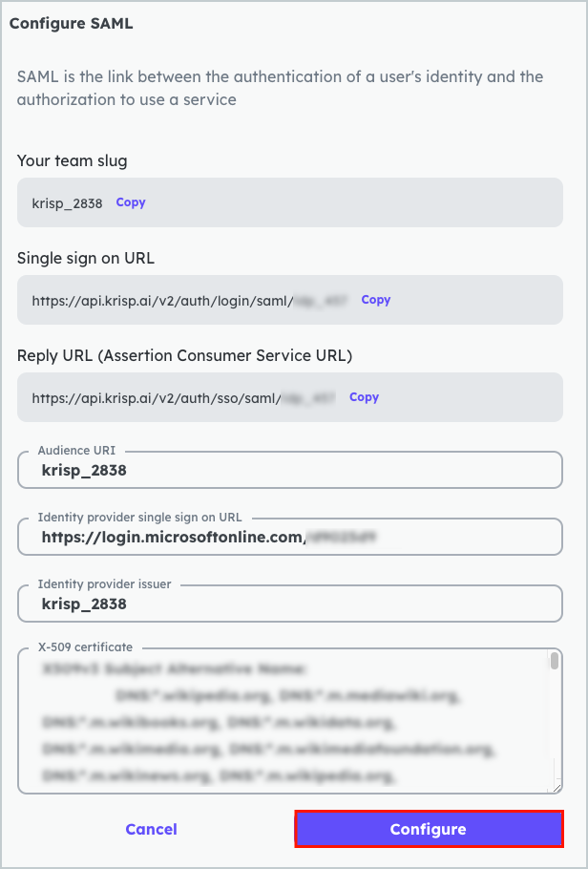
Task: Click the certificate scrollbar up arrow
Action: pyautogui.click(x=554, y=653)
